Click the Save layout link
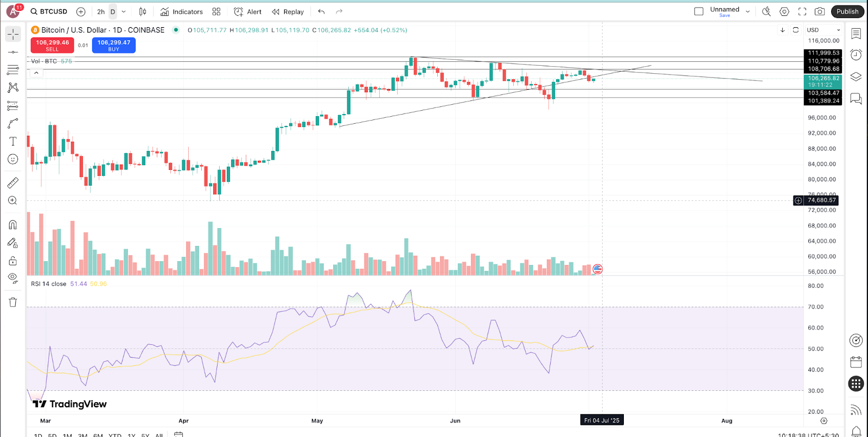Image resolution: width=868 pixels, height=437 pixels. 725,16
